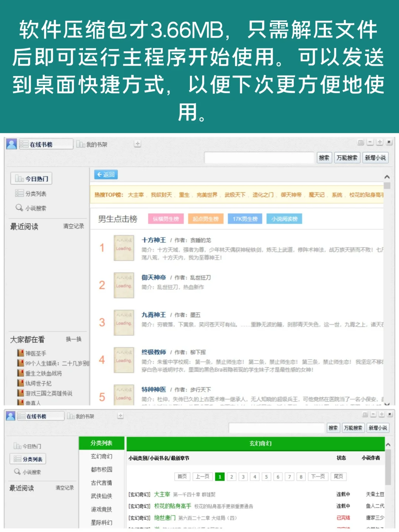Click the 搜索 search button
Image resolution: width=399 pixels, height=532 pixels.
324,158
